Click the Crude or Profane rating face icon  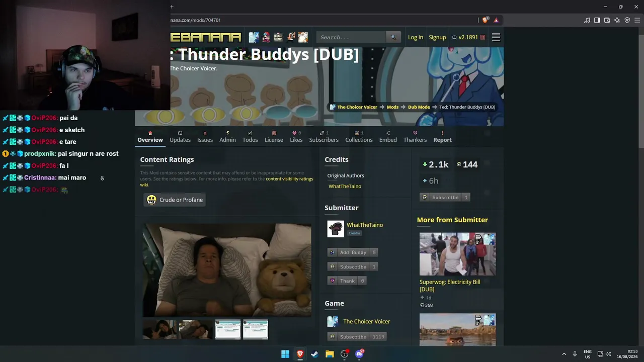point(151,200)
